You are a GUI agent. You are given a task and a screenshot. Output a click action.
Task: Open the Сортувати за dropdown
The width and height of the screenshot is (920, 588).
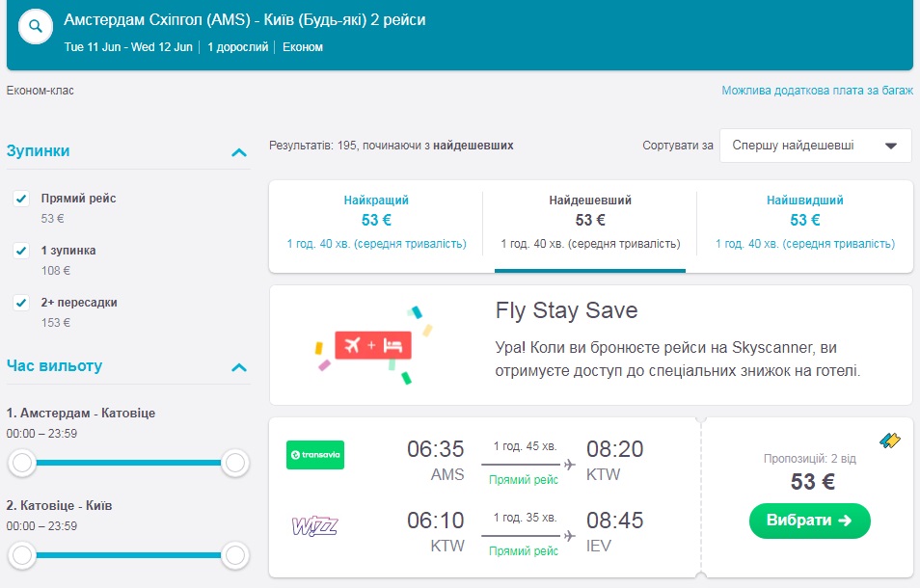[815, 146]
